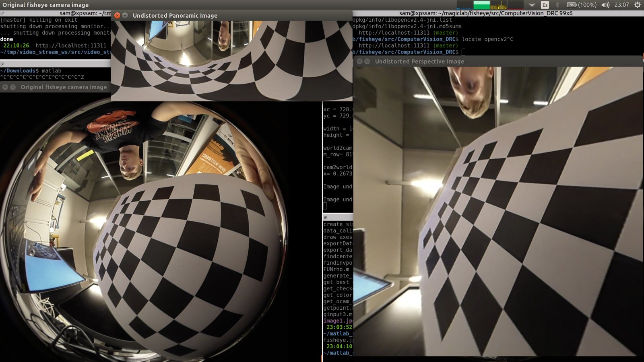Click the terminal group icon in the top-left pane
Viewport: 644px width, 362px height.
click(2, 13)
